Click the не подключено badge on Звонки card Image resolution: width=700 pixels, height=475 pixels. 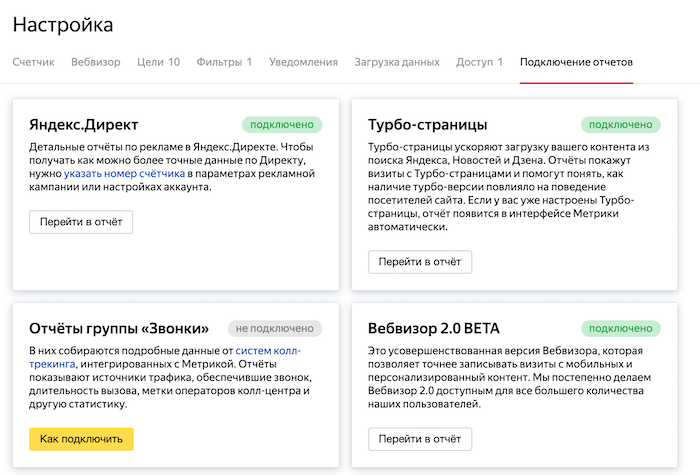point(275,328)
